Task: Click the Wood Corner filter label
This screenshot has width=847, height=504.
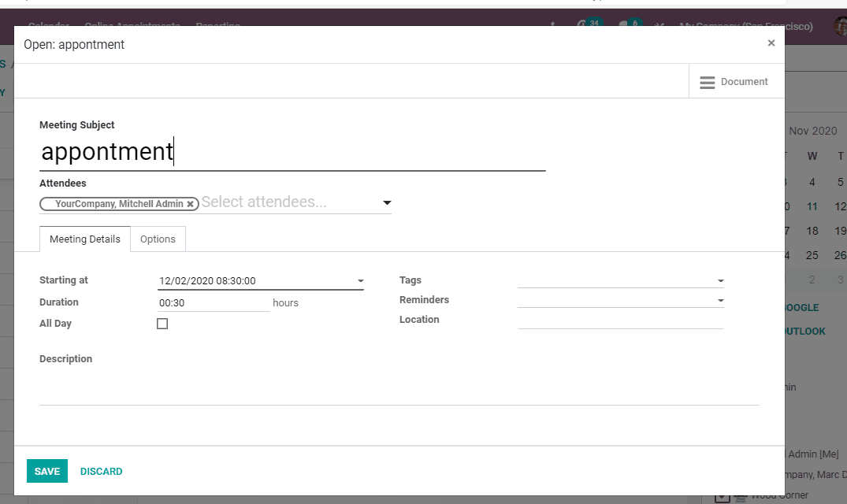Action: [779, 495]
